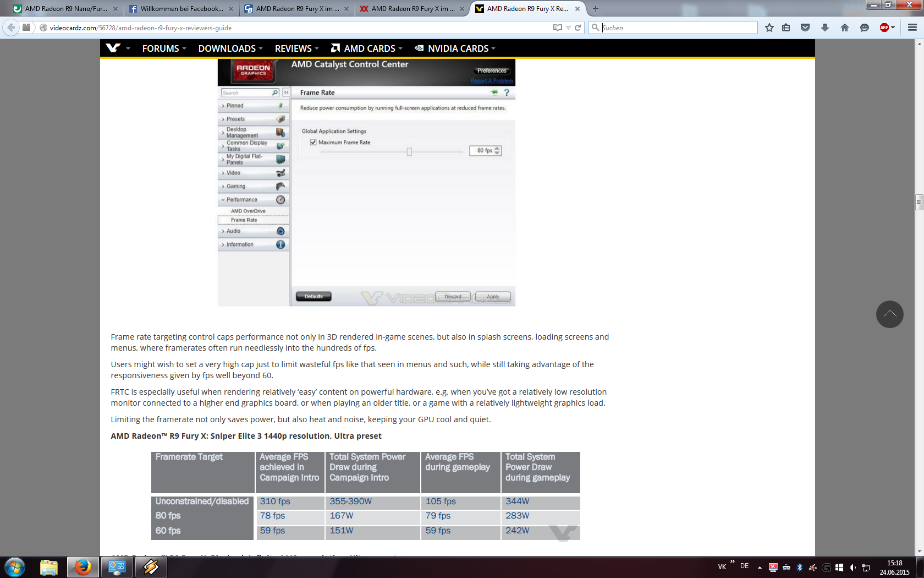Viewport: 924px width, 578px height.
Task: Open the Firefox hamburger menu
Action: tap(912, 28)
